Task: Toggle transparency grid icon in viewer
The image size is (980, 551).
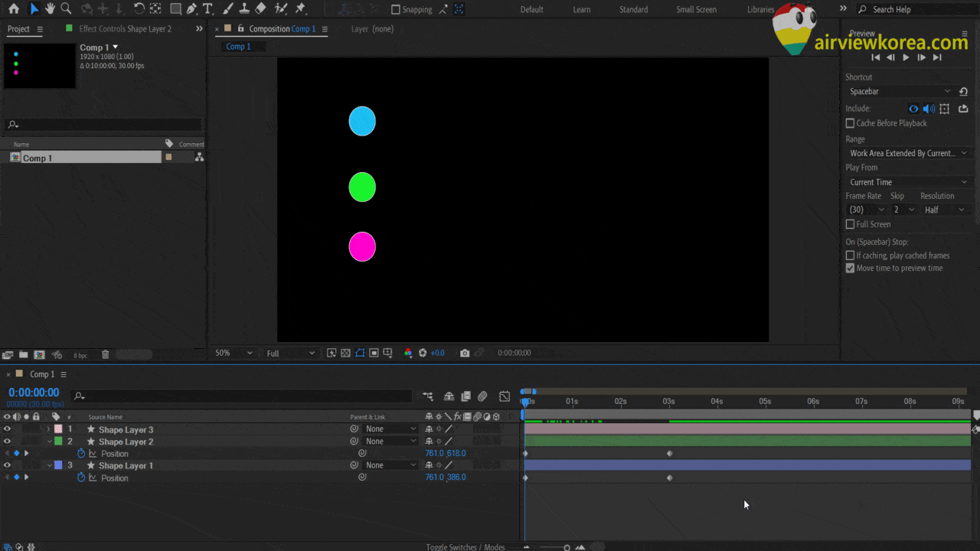Action: coord(345,353)
